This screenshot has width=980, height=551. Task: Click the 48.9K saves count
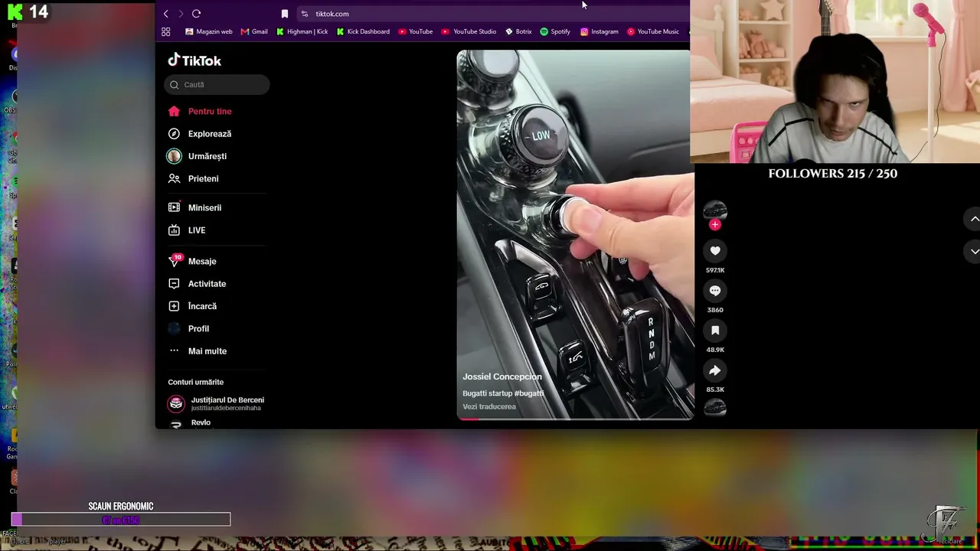[715, 350]
